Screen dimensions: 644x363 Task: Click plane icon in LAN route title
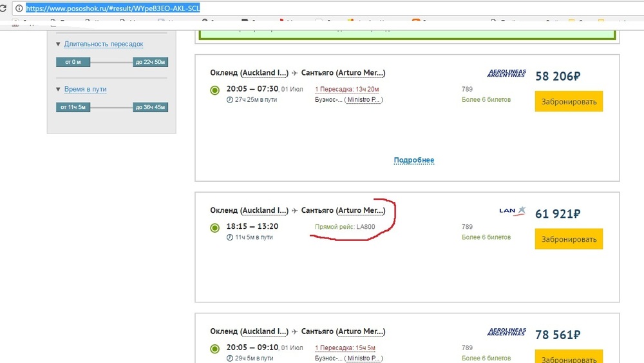pos(295,210)
